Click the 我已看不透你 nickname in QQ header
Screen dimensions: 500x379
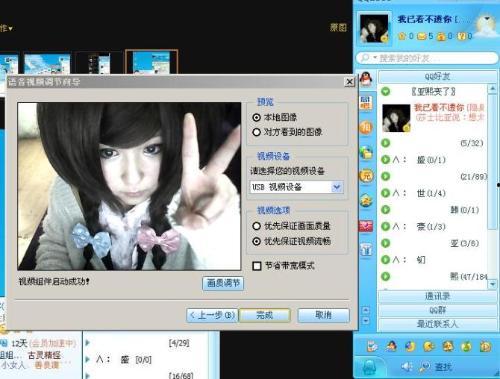coord(425,19)
